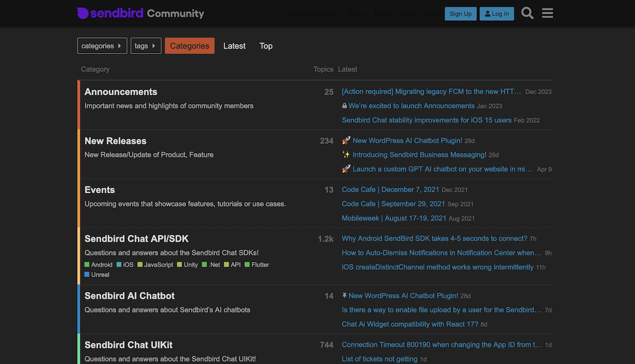Image resolution: width=635 pixels, height=364 pixels.
Task: Click the Chat UIKit topic count 744
Action: [326, 345]
